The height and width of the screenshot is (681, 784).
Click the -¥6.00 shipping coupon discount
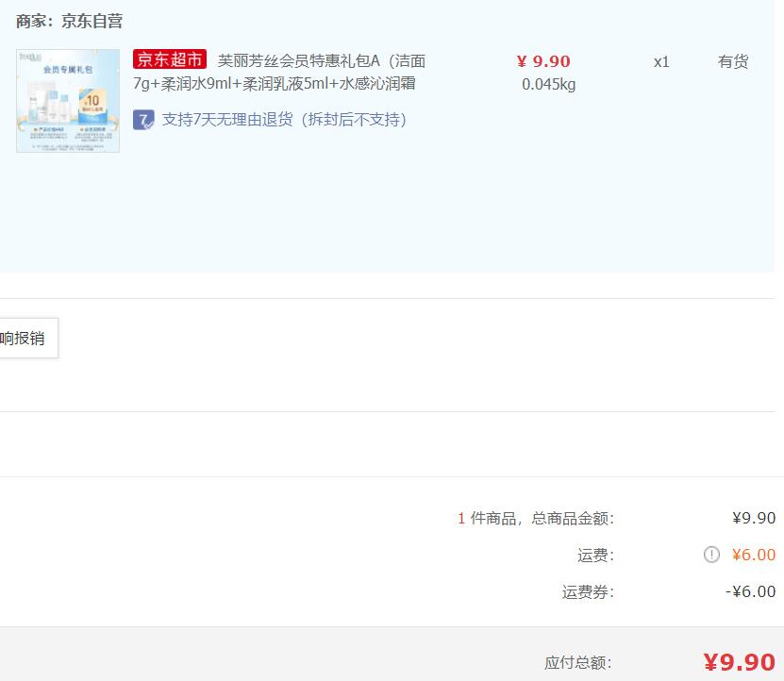click(x=750, y=591)
